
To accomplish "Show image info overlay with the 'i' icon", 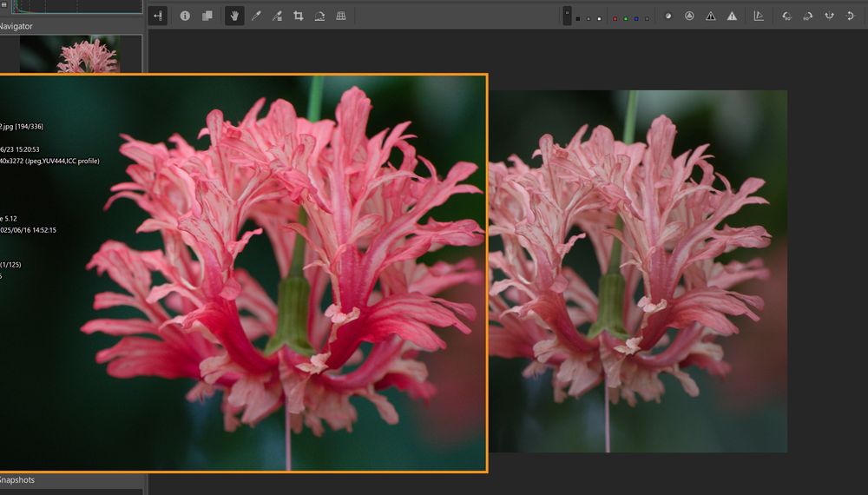I will 185,16.
